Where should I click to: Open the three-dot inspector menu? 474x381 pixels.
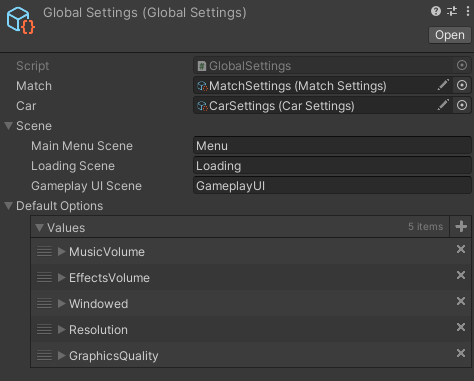tap(468, 11)
